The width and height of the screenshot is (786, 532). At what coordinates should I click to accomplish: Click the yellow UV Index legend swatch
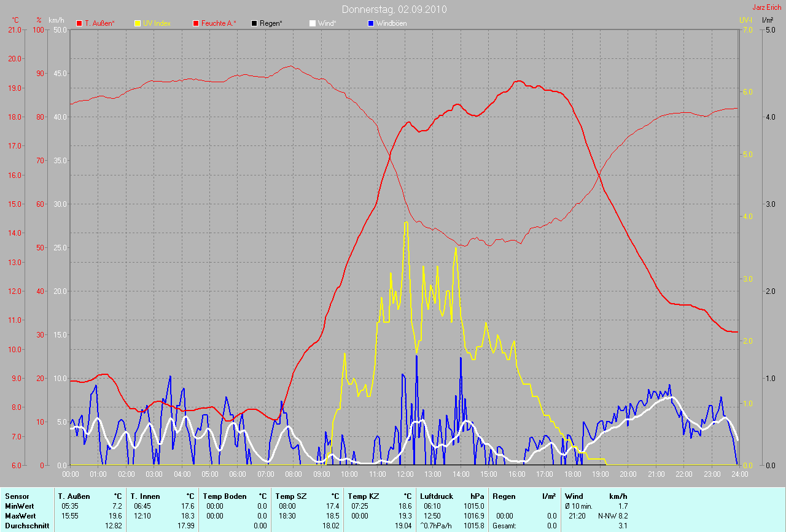pos(138,23)
